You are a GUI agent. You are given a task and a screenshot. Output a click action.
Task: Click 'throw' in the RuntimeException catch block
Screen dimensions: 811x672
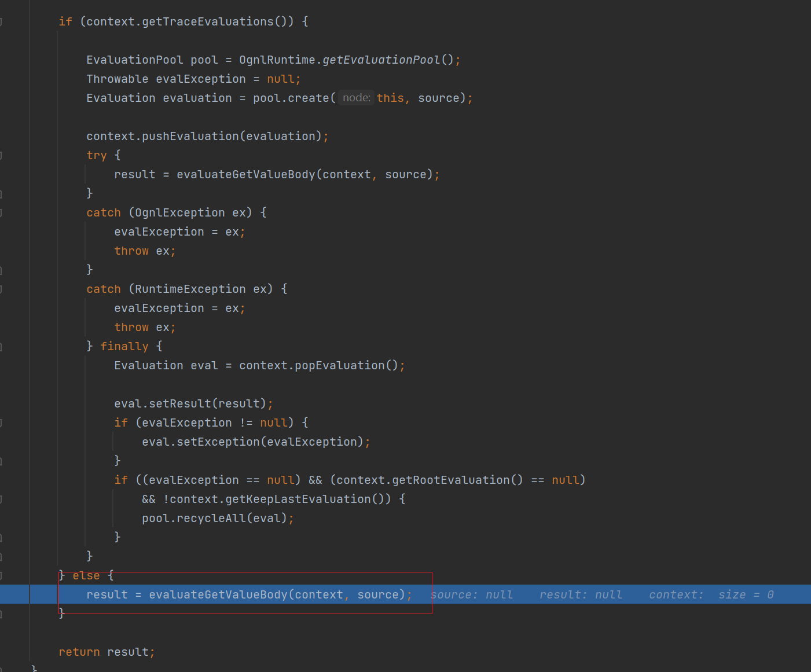[131, 327]
